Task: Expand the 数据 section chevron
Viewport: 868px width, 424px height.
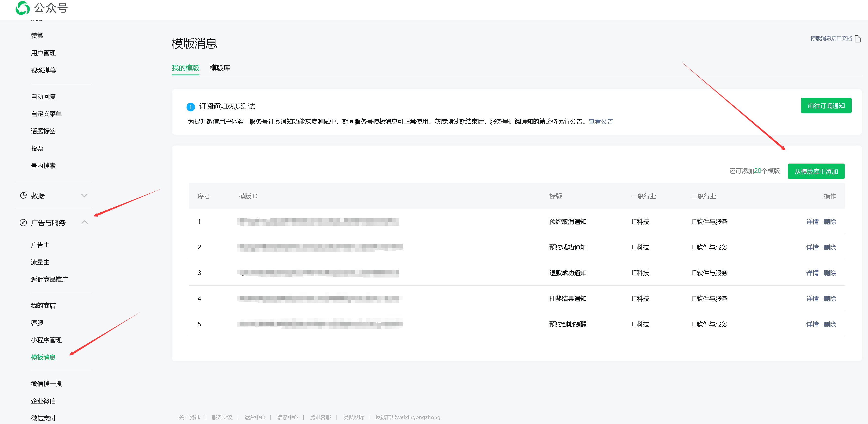Action: point(84,196)
